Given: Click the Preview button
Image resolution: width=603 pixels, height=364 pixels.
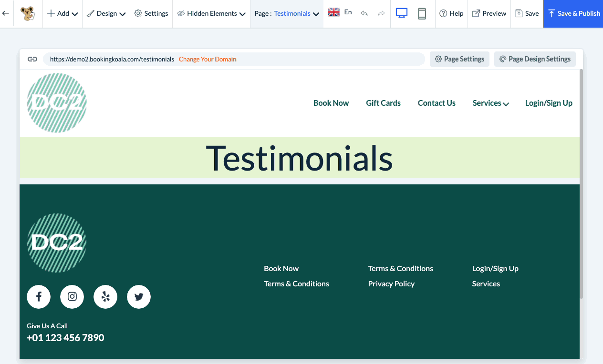Looking at the screenshot, I should [489, 13].
